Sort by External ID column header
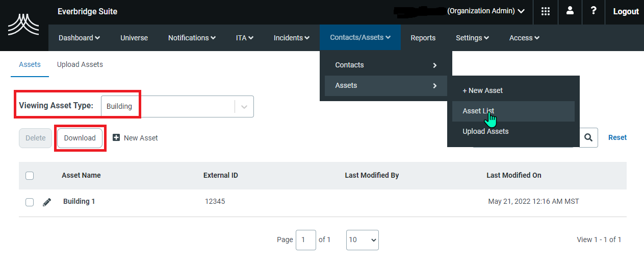This screenshot has width=644, height=261. point(220,175)
